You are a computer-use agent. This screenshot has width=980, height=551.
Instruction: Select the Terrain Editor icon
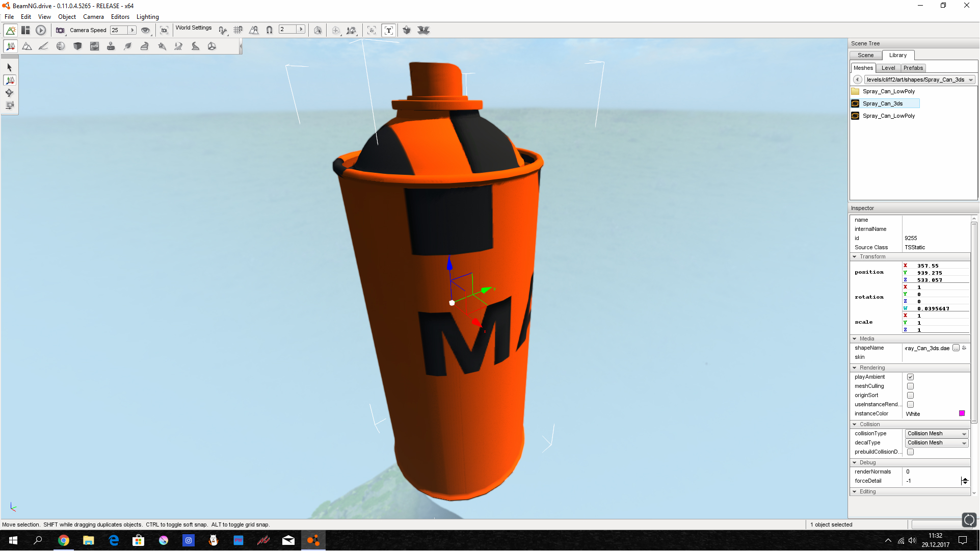(x=27, y=46)
